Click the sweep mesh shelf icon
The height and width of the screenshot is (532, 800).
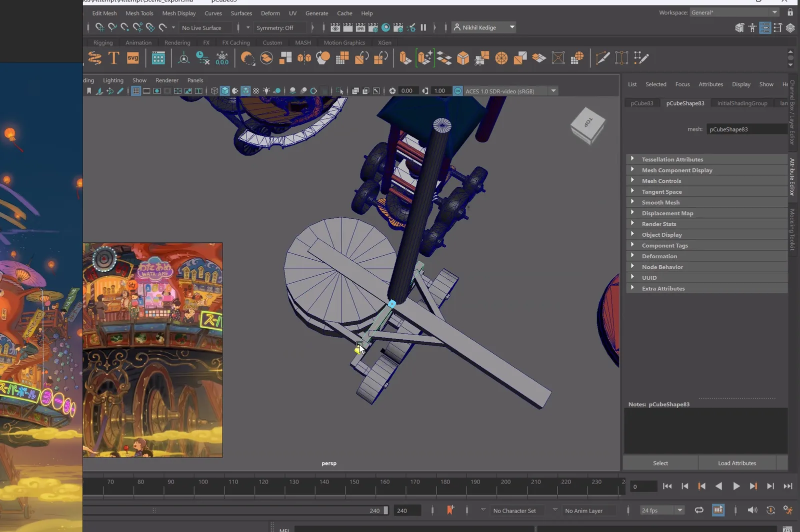click(94, 58)
